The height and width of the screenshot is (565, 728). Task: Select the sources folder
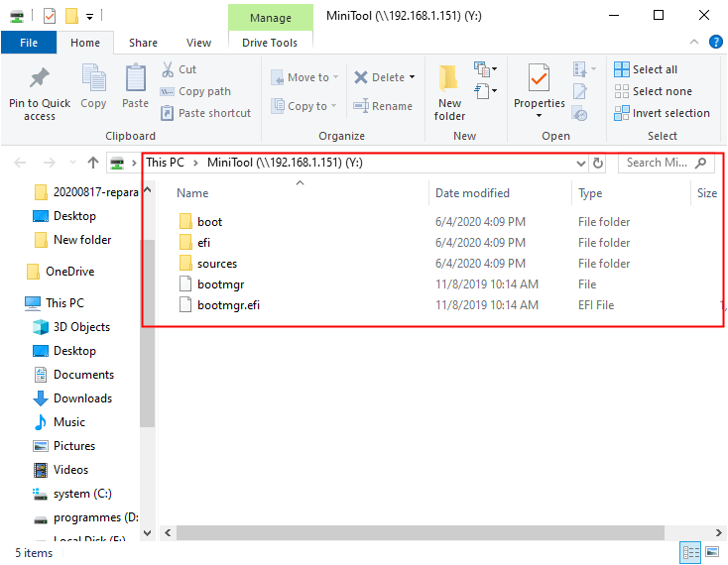208,264
